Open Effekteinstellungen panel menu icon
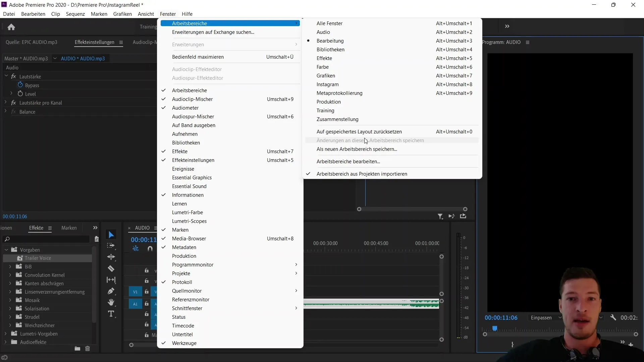The image size is (644, 362). pyautogui.click(x=121, y=42)
